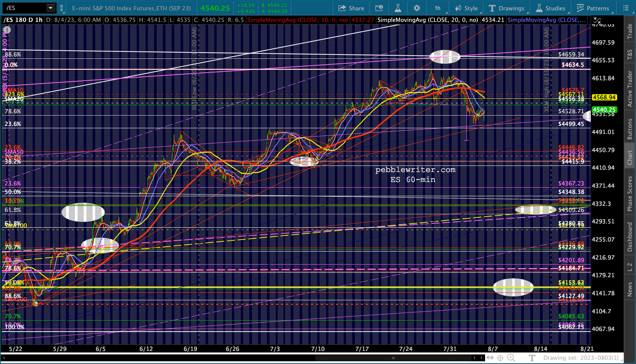
Task: Click the horizontal chart scrollbar handle
Action: point(393,358)
